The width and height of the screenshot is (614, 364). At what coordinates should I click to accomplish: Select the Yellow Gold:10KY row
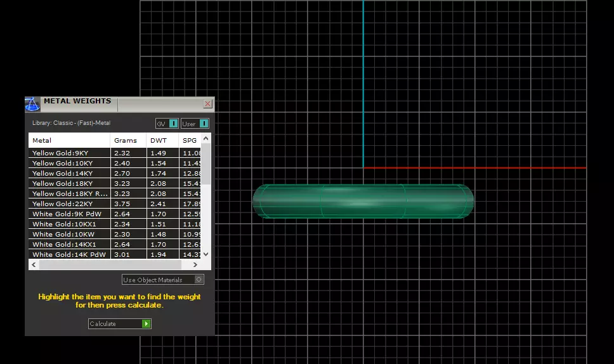(114, 163)
